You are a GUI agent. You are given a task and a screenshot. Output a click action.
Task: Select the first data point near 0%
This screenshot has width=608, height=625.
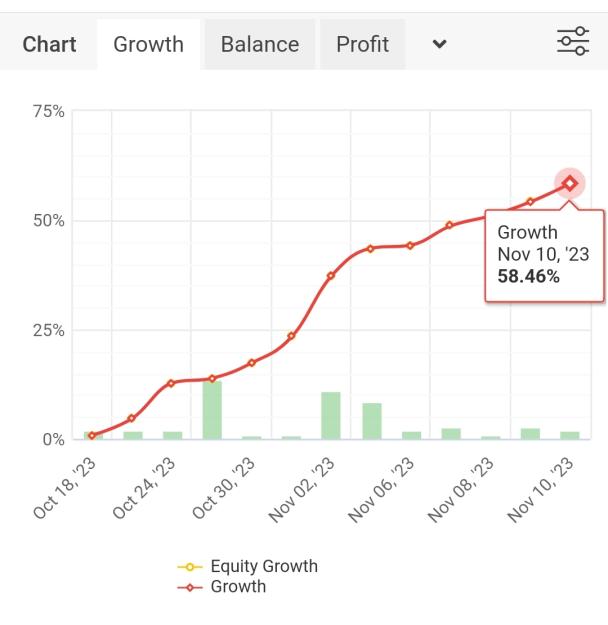92,435
